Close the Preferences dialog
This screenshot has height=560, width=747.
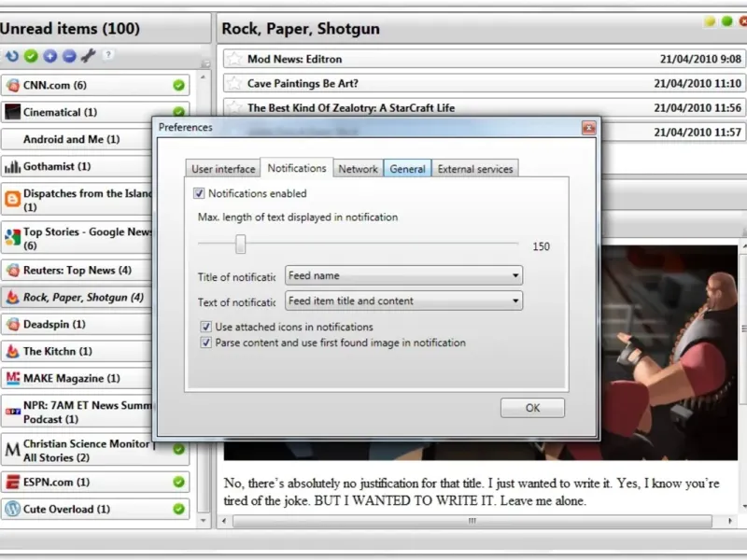tap(589, 128)
